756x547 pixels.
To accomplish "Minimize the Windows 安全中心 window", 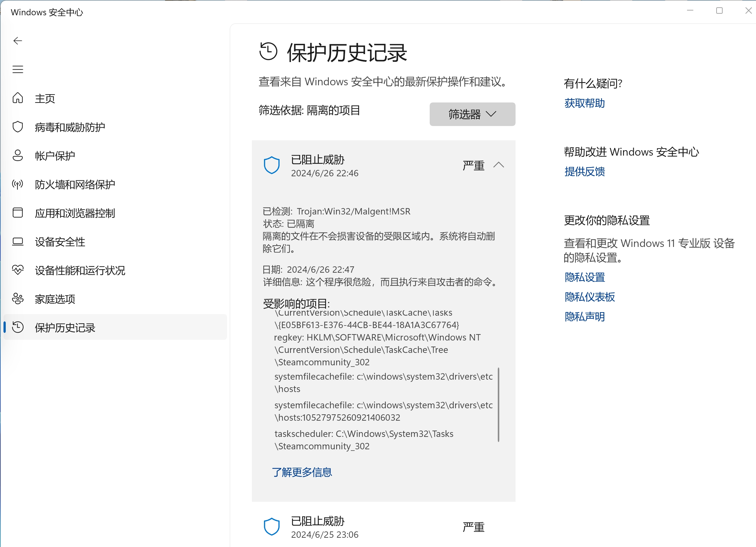I will coord(690,11).
